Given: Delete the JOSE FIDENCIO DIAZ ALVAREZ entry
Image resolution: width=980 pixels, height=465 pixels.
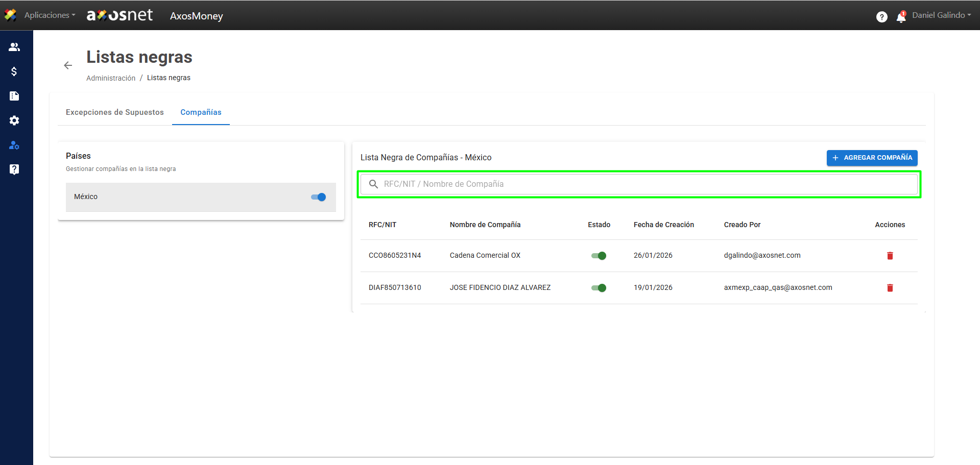Looking at the screenshot, I should (x=890, y=288).
